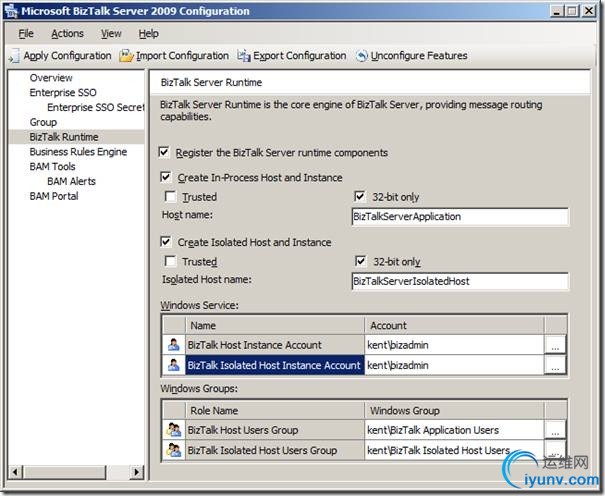Toggle Register the BizTalk Server runtime components
The image size is (605, 496).
click(164, 152)
